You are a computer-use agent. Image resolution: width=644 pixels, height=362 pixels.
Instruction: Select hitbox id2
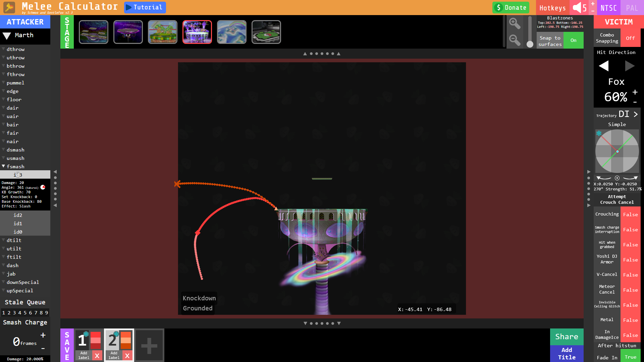25,215
